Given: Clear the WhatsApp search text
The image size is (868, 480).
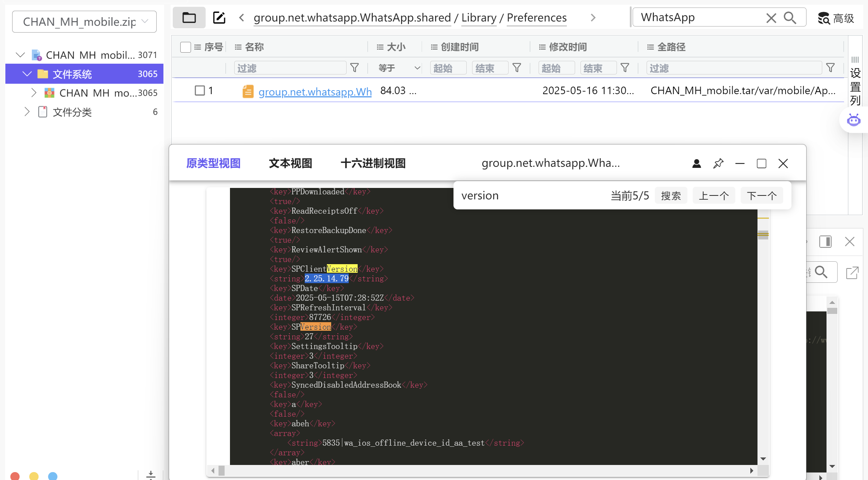Looking at the screenshot, I should click(771, 18).
